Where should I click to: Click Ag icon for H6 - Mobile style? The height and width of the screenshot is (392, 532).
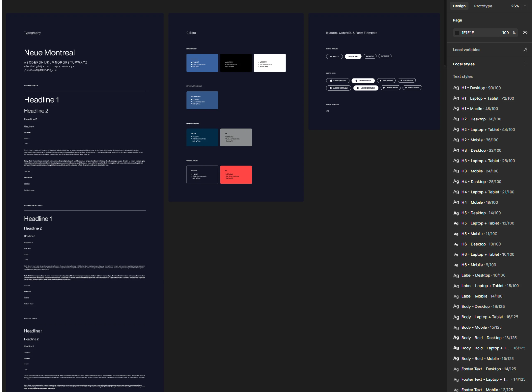tap(456, 265)
